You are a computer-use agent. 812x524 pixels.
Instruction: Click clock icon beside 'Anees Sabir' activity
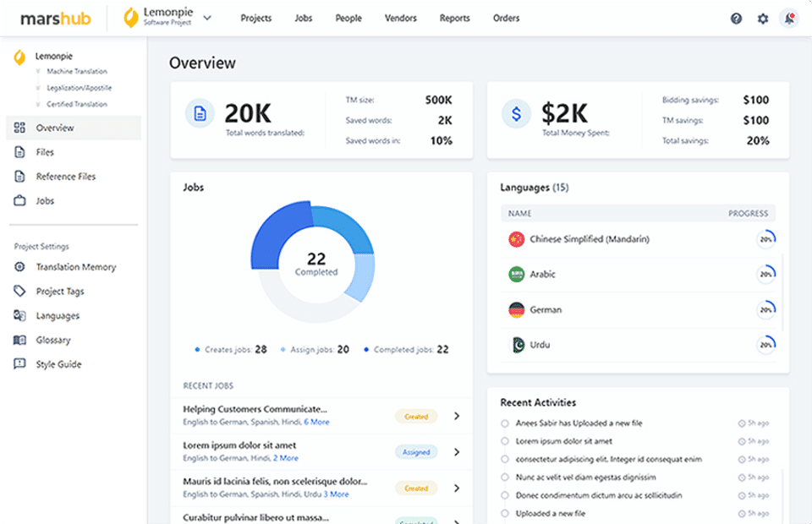[x=742, y=423]
